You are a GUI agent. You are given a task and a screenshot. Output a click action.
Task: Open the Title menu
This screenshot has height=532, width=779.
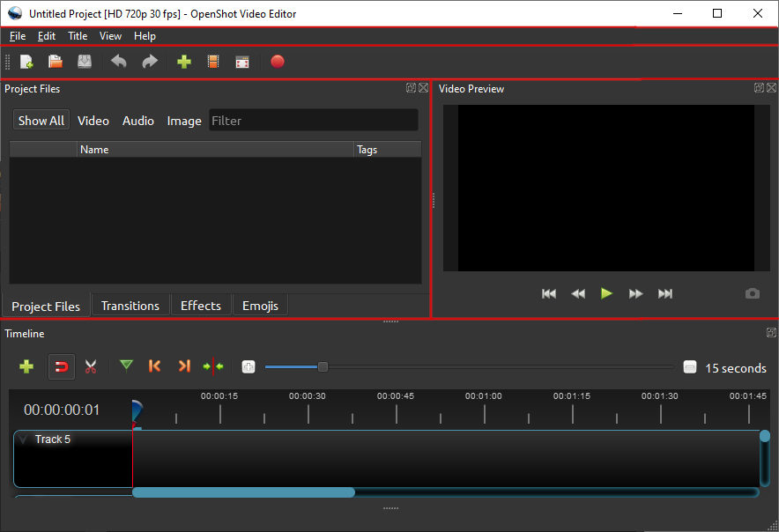point(78,36)
